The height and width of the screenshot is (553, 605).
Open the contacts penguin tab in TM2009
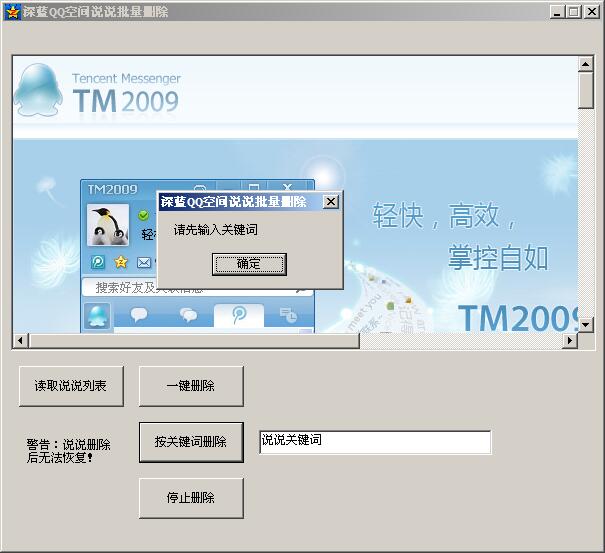[x=97, y=315]
